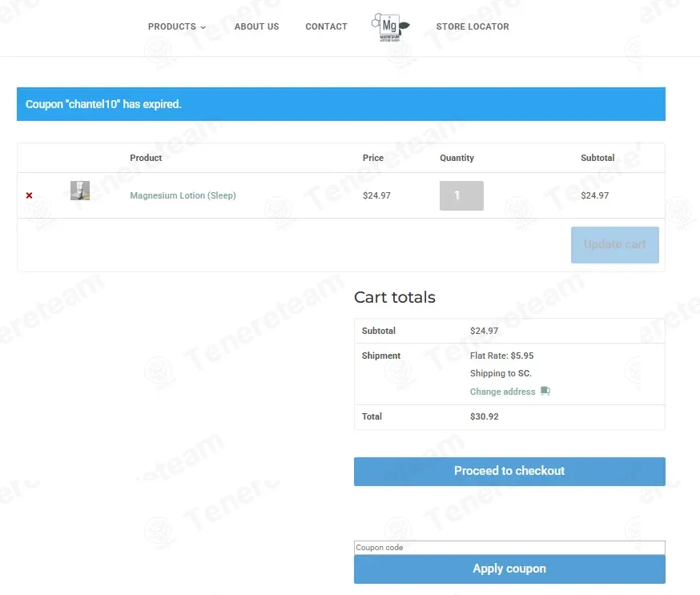Image resolution: width=700 pixels, height=595 pixels.
Task: Apply the coupon code
Action: pyautogui.click(x=509, y=569)
